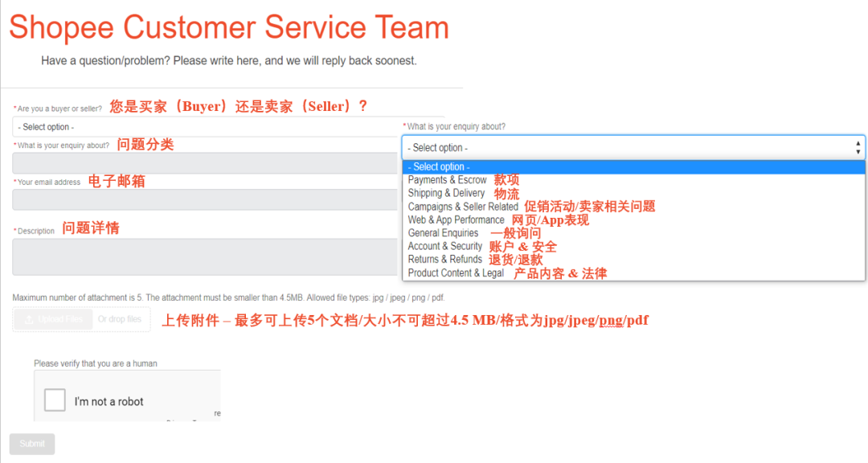Image resolution: width=868 pixels, height=463 pixels.
Task: Select 'Shipping & Delivery' option
Action: [445, 193]
